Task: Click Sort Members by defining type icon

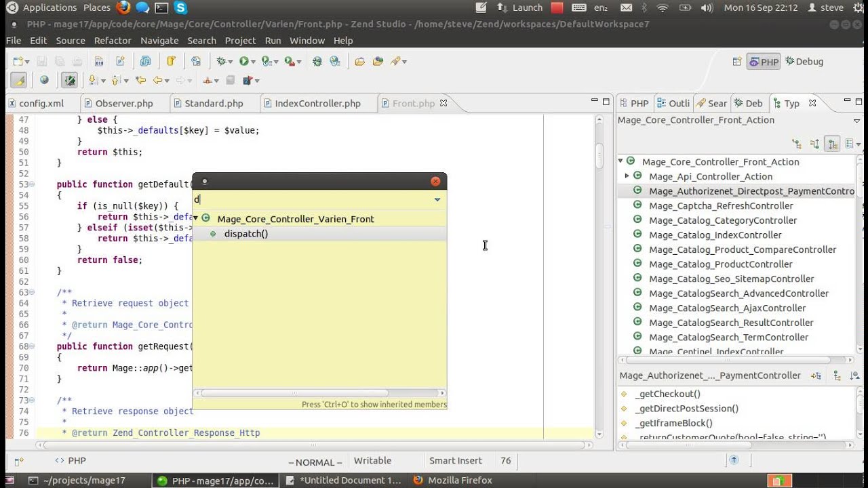Action: pos(856,375)
